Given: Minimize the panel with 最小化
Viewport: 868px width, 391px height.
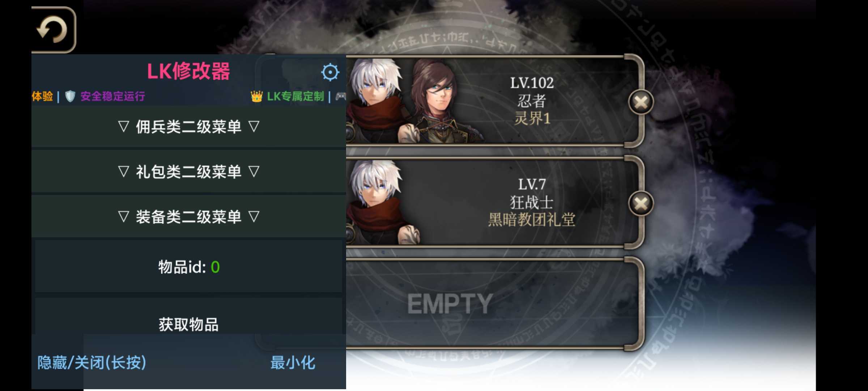Looking at the screenshot, I should point(293,362).
